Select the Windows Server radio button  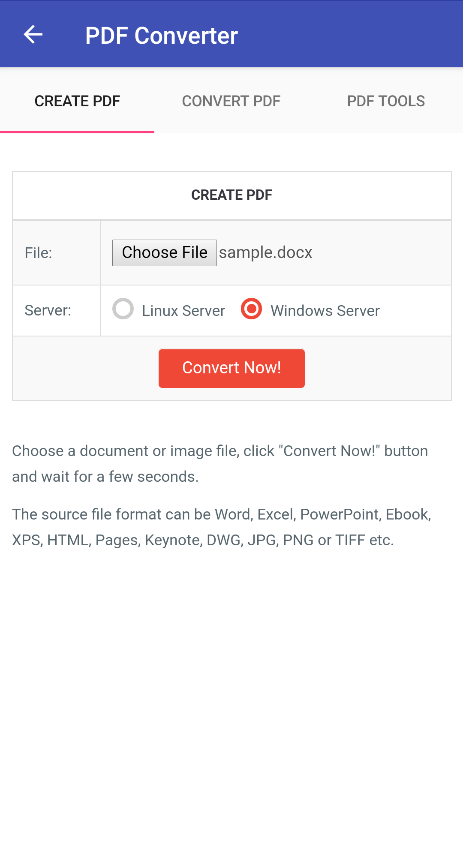click(251, 309)
